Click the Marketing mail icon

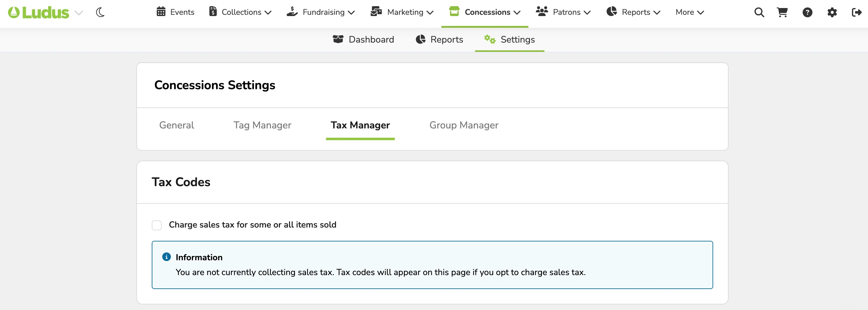pos(376,11)
